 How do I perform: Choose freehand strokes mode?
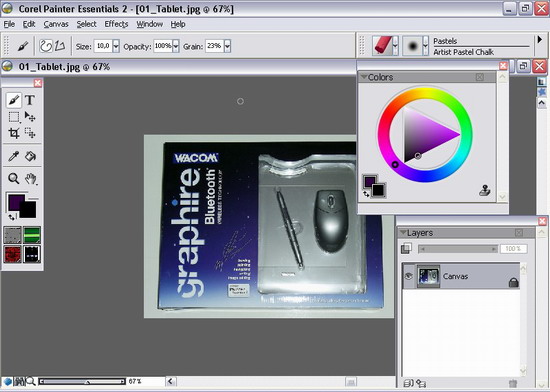pyautogui.click(x=45, y=46)
